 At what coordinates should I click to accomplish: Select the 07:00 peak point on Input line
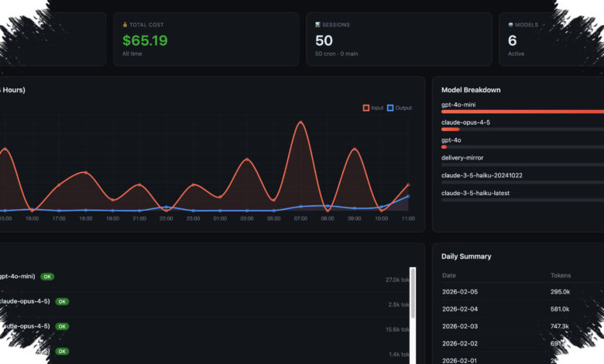coord(300,122)
